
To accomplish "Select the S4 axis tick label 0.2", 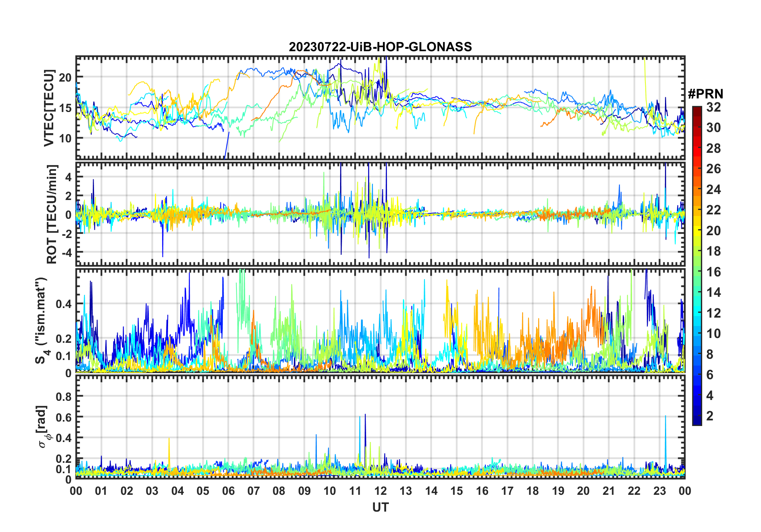I will pos(64,338).
